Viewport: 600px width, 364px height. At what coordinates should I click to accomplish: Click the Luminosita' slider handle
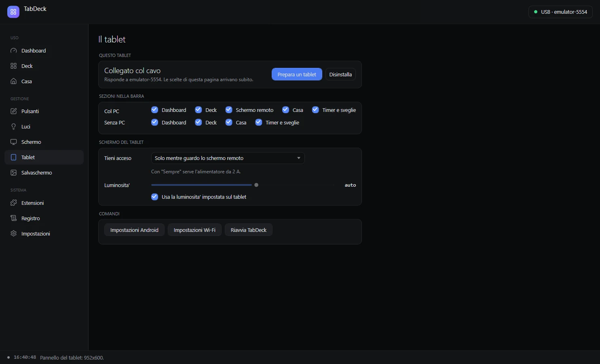(x=256, y=185)
